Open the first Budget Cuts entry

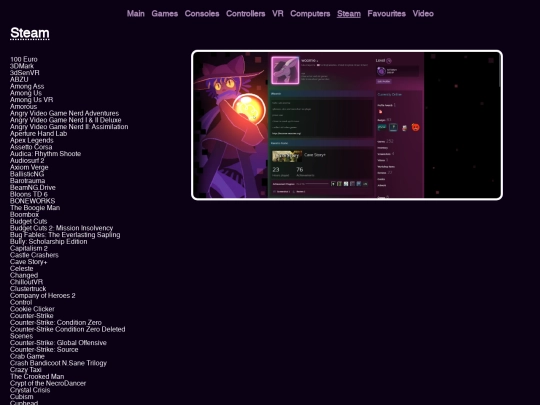pyautogui.click(x=28, y=221)
